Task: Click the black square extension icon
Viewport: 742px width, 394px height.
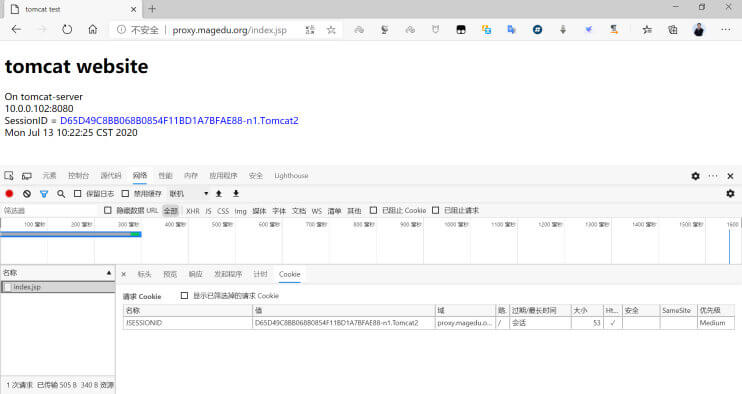Action: pos(461,30)
